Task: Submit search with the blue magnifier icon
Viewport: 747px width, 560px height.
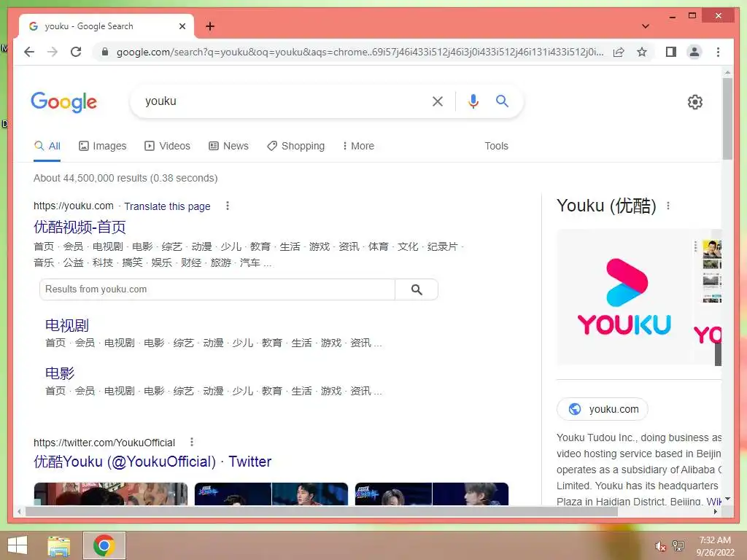Action: [x=502, y=101]
